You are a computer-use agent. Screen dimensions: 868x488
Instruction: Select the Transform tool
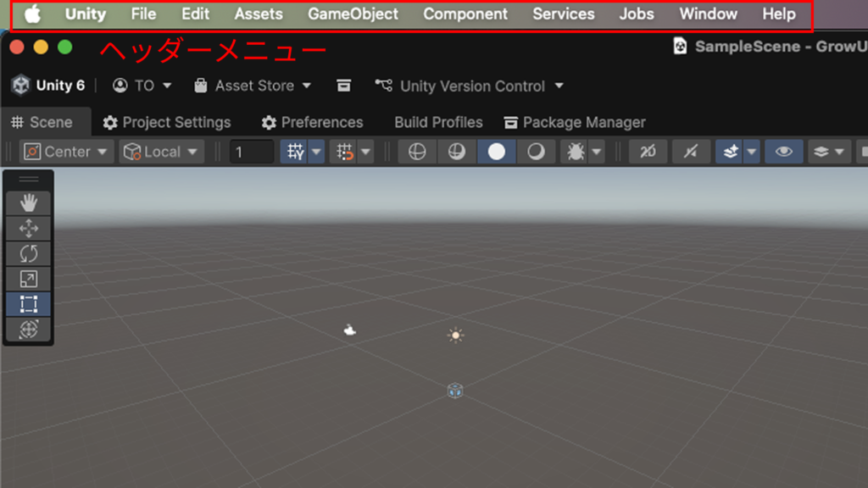pyautogui.click(x=29, y=330)
